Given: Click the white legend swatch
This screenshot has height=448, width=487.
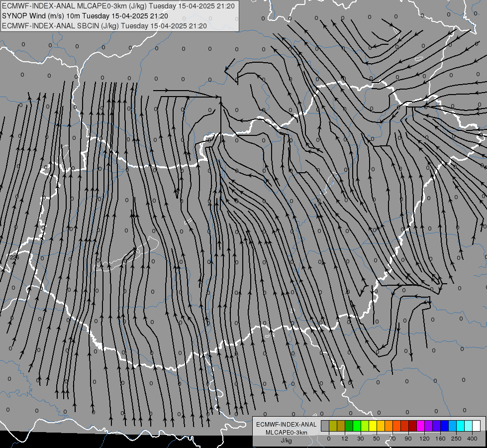Looking at the screenshot, I should tap(476, 426).
